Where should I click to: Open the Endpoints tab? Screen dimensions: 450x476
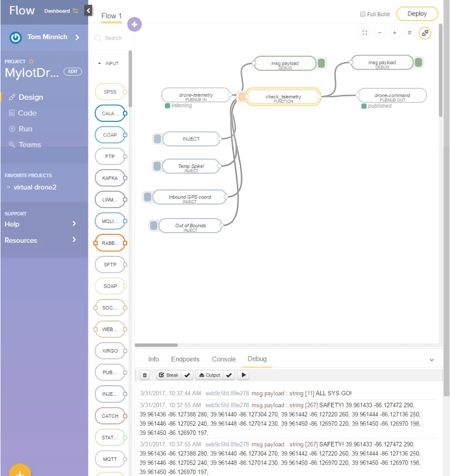click(x=185, y=359)
